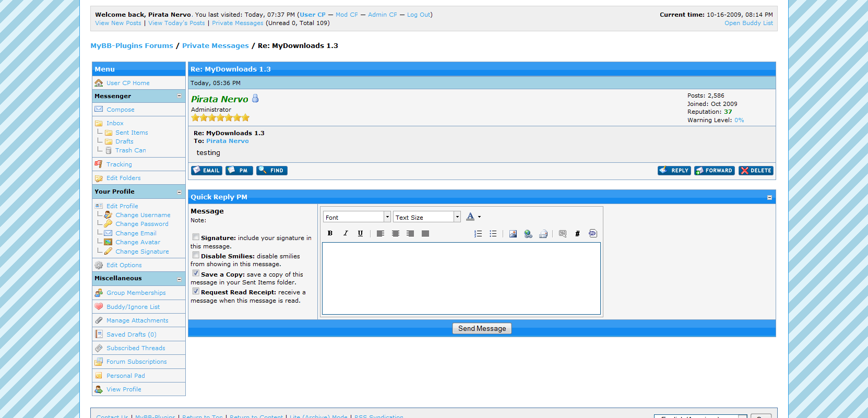
Task: Insert PHP code block
Action: (593, 233)
